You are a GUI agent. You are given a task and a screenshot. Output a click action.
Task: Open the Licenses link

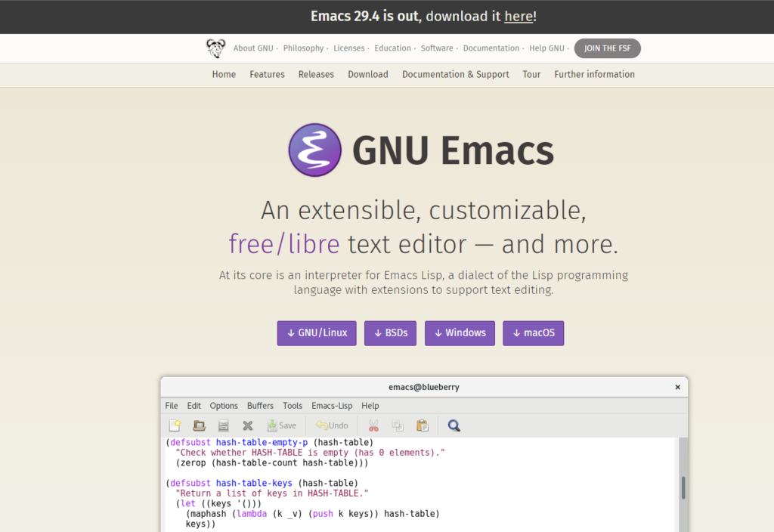pyautogui.click(x=348, y=48)
